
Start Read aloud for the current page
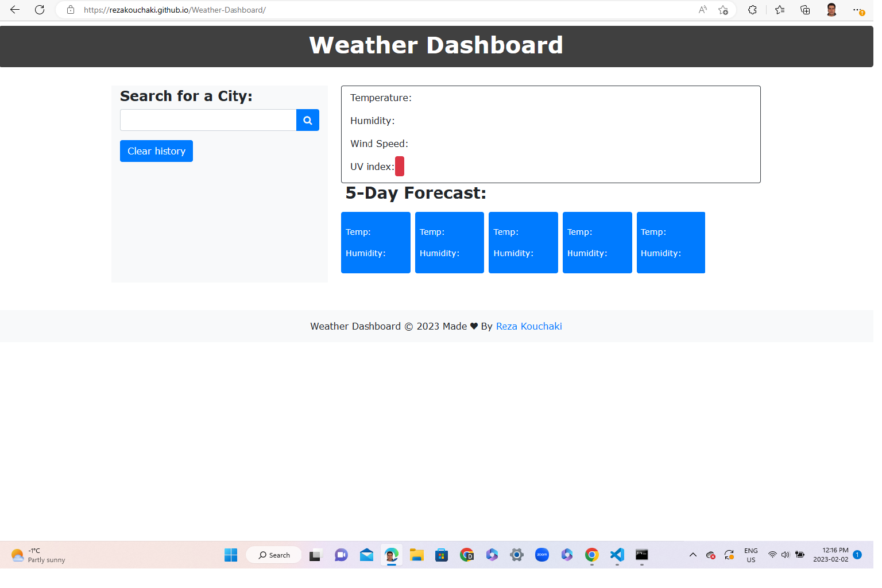pos(702,10)
